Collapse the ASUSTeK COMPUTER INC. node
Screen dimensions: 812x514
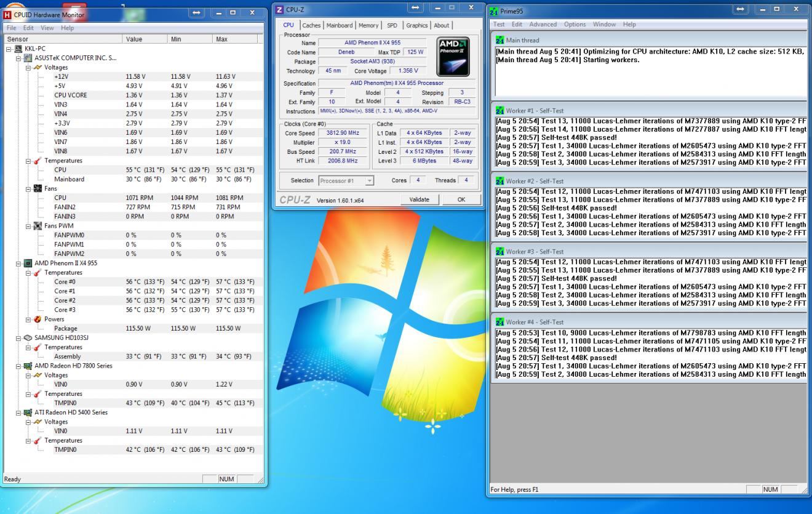tap(18, 58)
